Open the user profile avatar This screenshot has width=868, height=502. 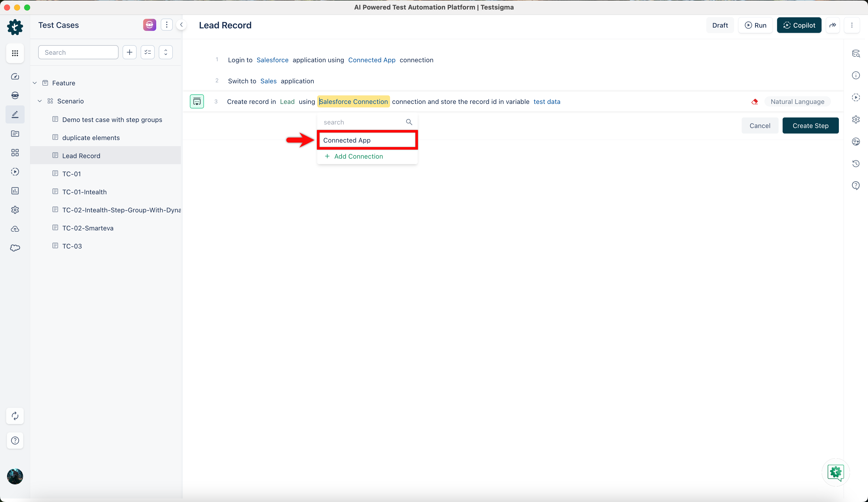coord(15,476)
